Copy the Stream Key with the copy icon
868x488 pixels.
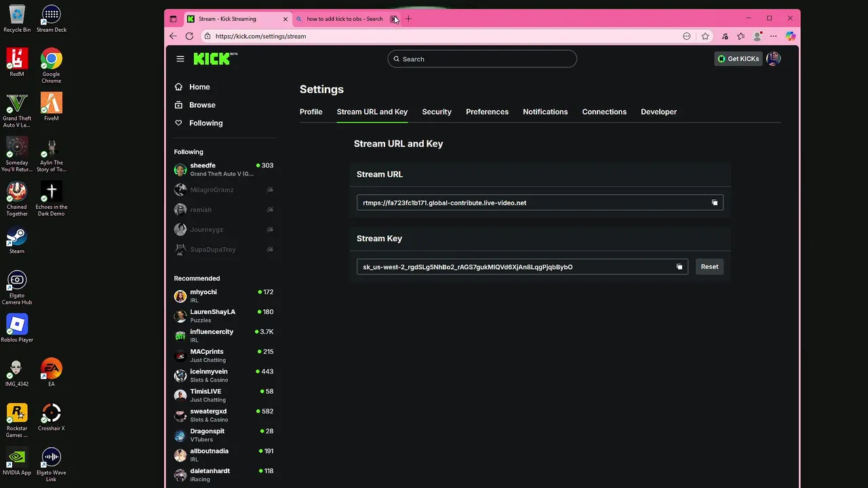(679, 267)
